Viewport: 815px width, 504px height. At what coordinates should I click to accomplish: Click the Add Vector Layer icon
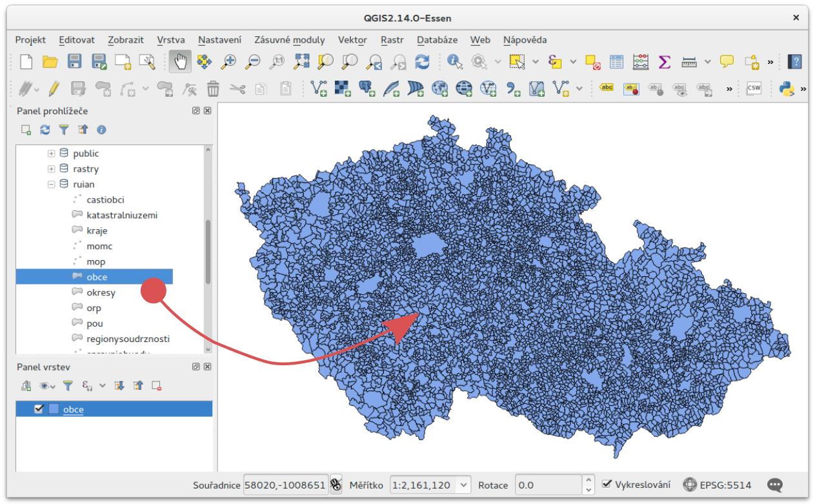[x=319, y=88]
